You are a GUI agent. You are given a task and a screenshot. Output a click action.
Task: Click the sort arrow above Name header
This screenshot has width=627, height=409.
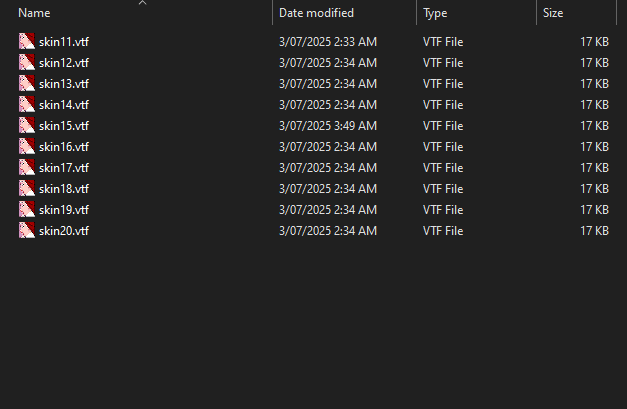pos(142,3)
